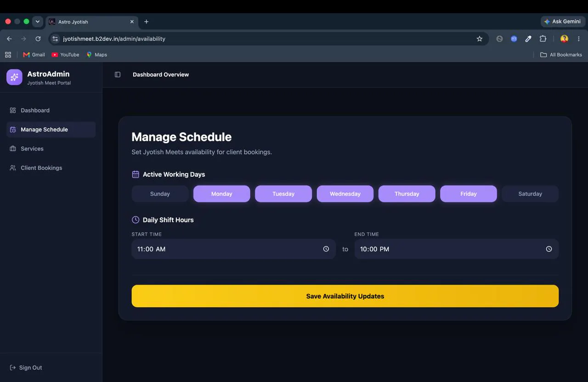Screen dimensions: 588x382
Task: Open Client Bookings in the sidebar
Action: 51,168
